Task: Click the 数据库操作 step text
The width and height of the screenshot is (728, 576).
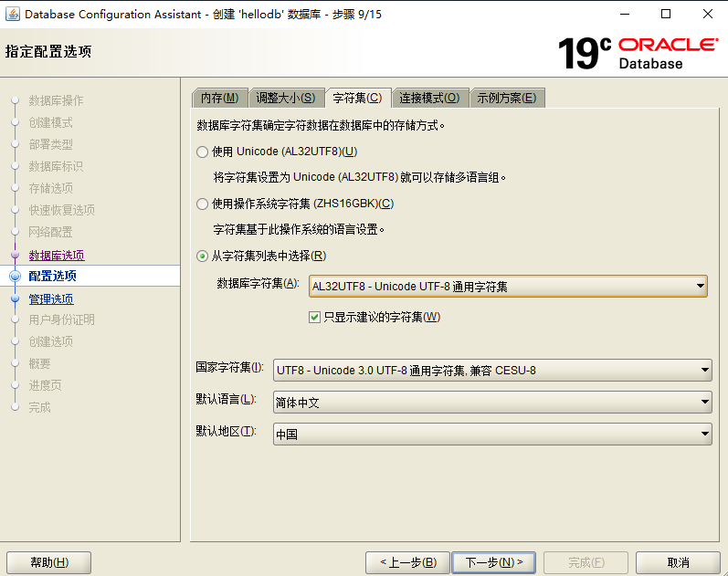Action: click(57, 100)
